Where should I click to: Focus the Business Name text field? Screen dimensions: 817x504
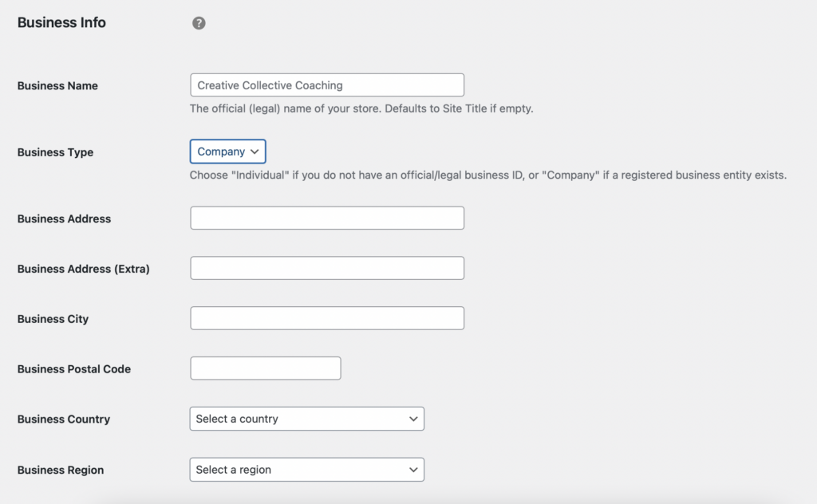pyautogui.click(x=327, y=85)
